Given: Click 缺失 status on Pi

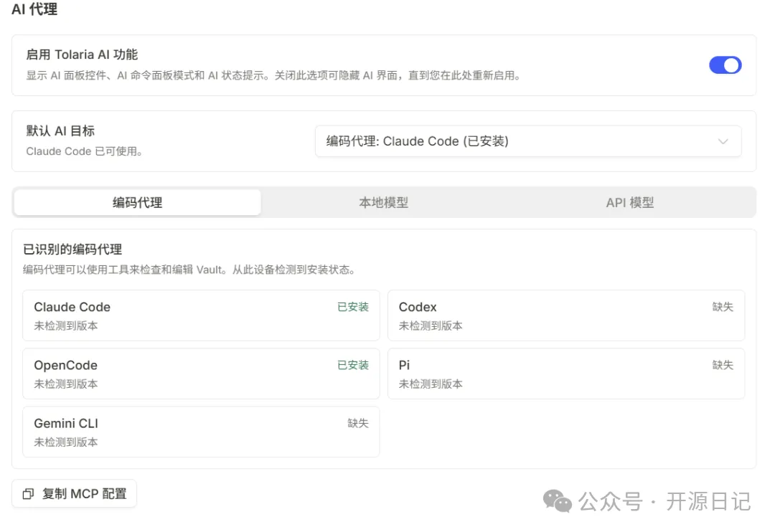Looking at the screenshot, I should (x=723, y=365).
